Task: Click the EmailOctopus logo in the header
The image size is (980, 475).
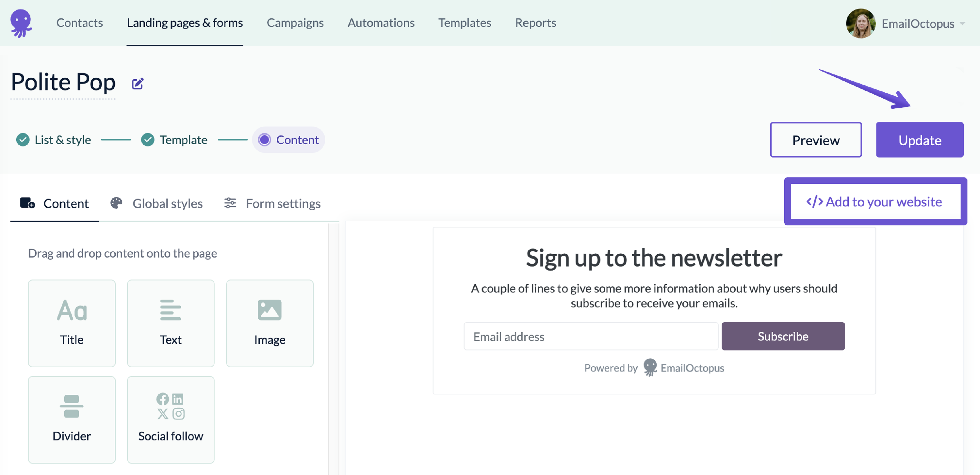Action: pyautogui.click(x=21, y=23)
